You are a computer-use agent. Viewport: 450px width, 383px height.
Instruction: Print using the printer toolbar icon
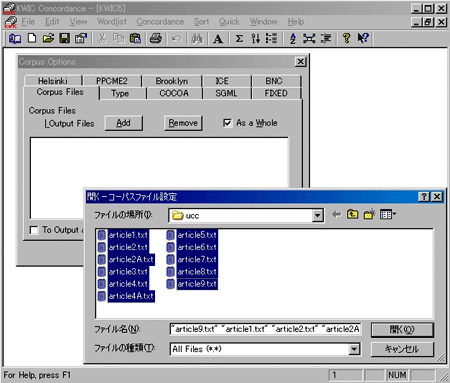[x=156, y=38]
